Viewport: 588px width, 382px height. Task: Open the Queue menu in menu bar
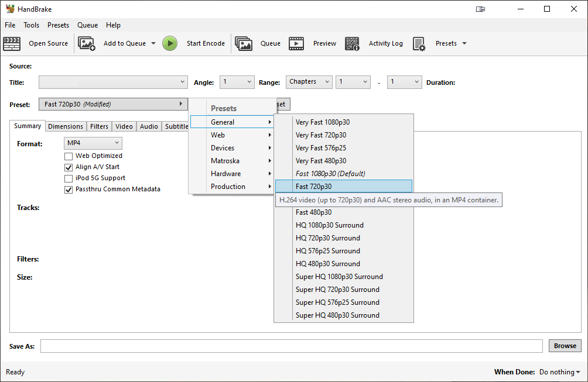(87, 25)
